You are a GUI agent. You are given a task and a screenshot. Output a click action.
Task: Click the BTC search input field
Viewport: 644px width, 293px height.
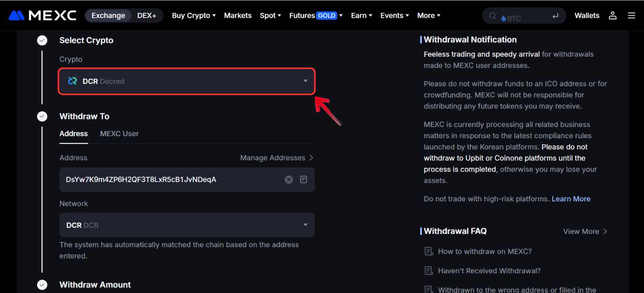[524, 16]
